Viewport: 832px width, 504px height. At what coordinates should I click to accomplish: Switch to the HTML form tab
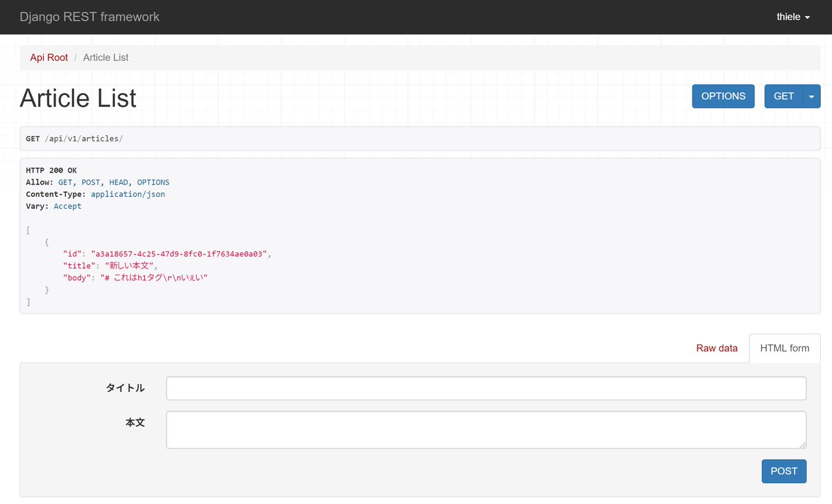pos(785,348)
